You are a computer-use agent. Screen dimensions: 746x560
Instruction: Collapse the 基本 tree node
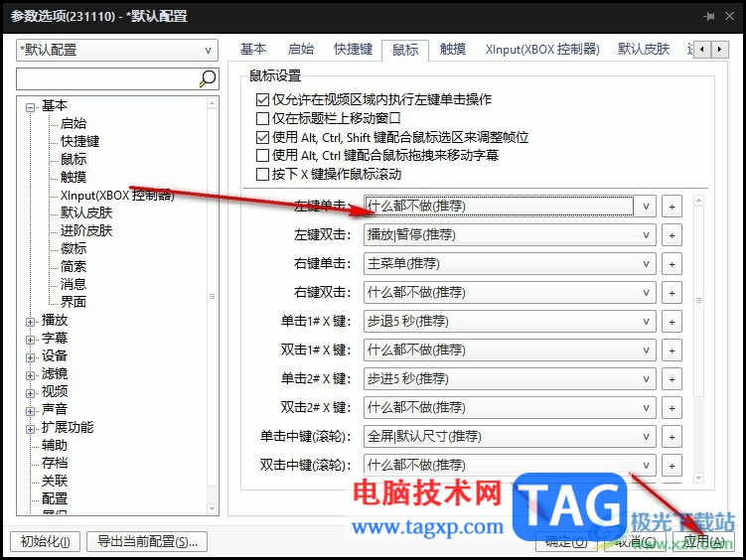31,107
